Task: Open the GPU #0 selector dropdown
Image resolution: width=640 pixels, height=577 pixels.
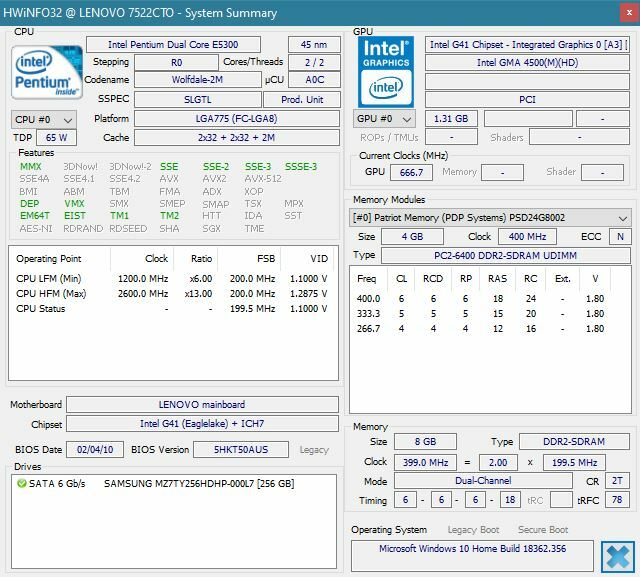Action: tap(382, 119)
